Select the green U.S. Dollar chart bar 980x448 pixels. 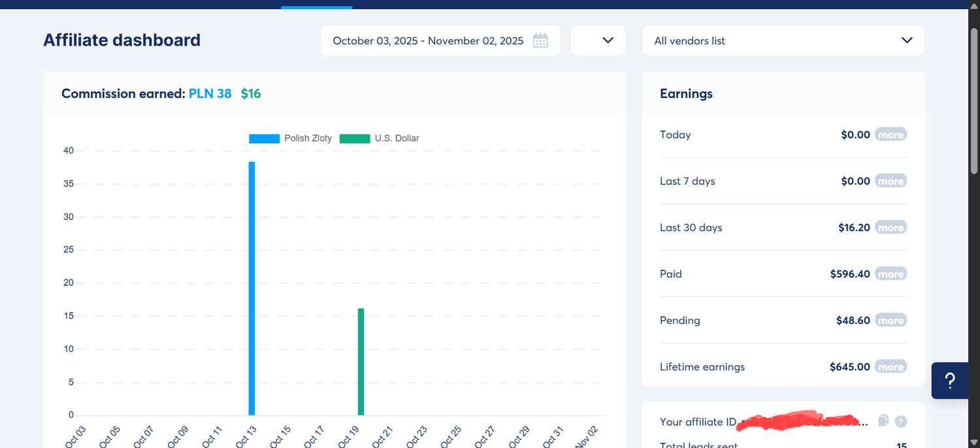pos(361,362)
